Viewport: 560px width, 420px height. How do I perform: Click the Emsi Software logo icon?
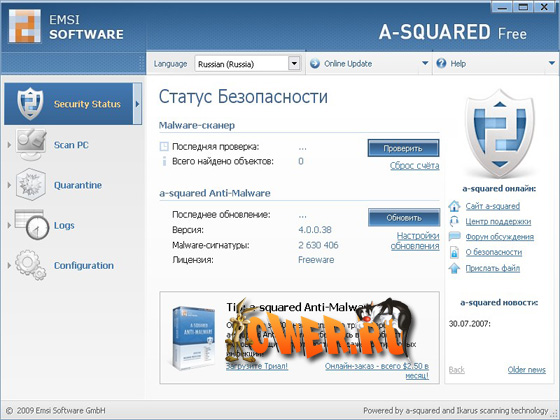25,26
